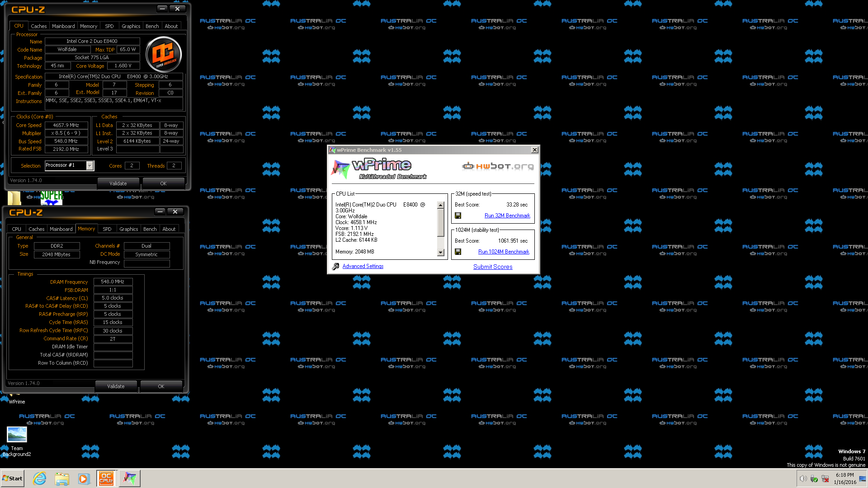Switch to Caches tab in upper CPU-Z window
This screenshot has width=868, height=488.
coord(39,26)
